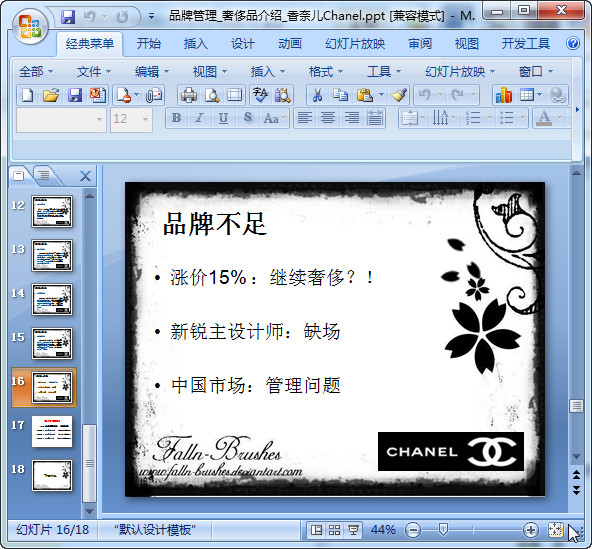Image resolution: width=592 pixels, height=549 pixels.
Task: Insert table icon
Action: coord(526,95)
